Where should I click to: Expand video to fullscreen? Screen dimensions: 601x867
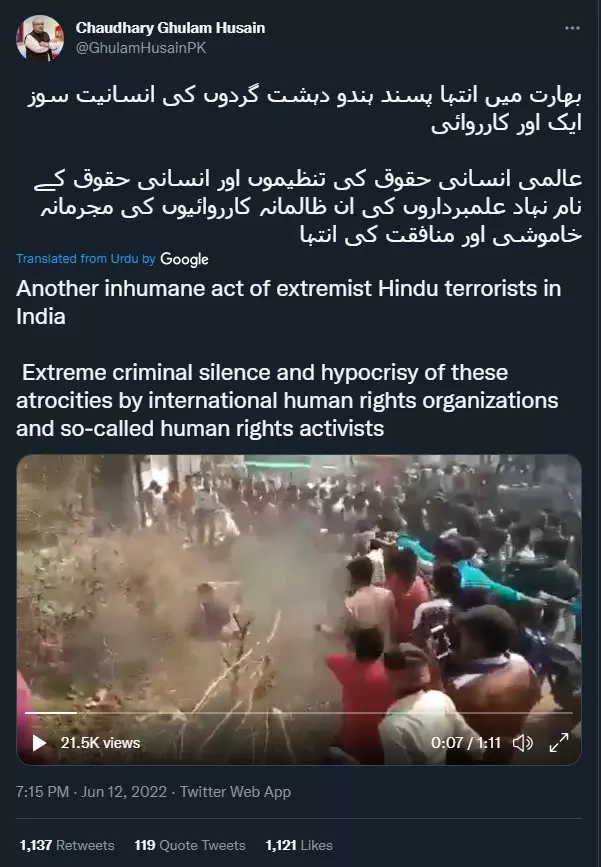[559, 743]
